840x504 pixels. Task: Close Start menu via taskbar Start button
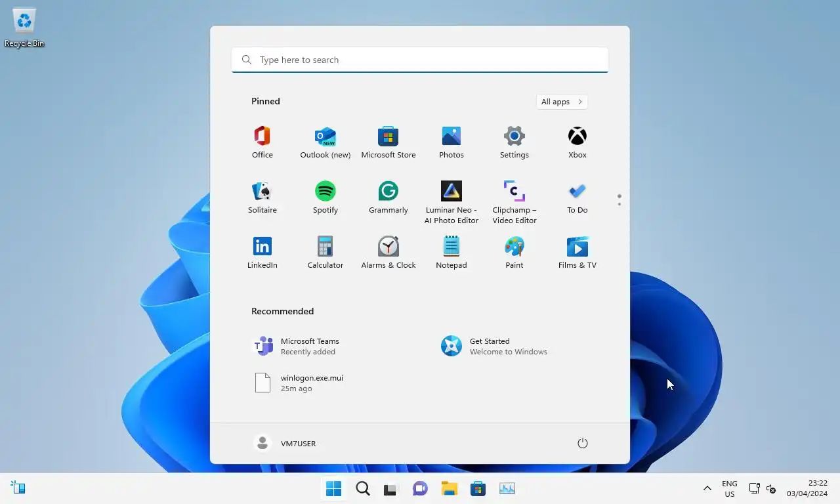(x=334, y=488)
